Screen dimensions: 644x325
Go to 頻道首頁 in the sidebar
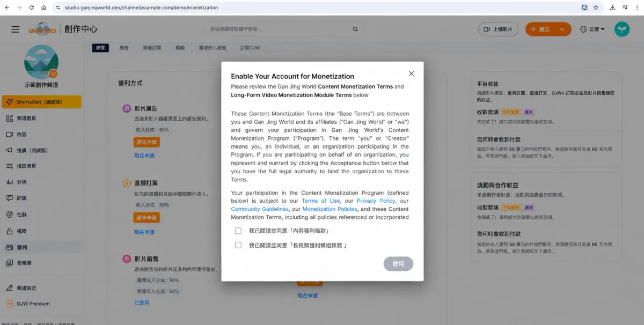[x=42, y=118]
